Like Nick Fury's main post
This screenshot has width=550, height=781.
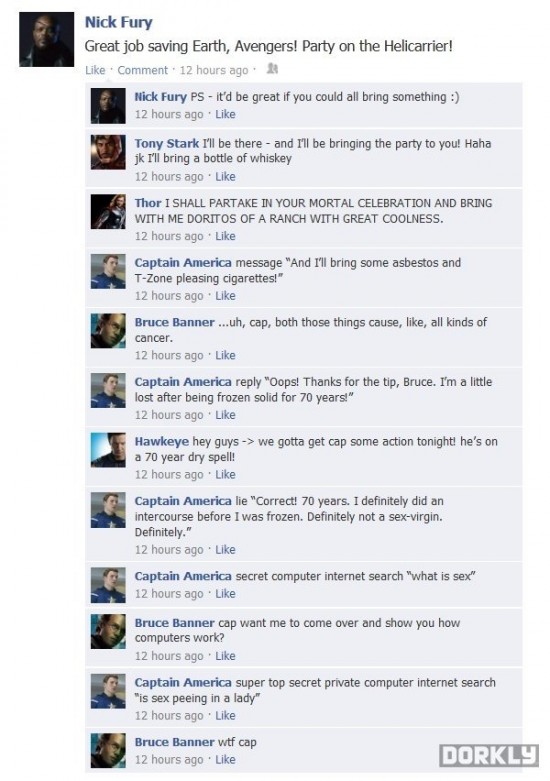(x=95, y=70)
